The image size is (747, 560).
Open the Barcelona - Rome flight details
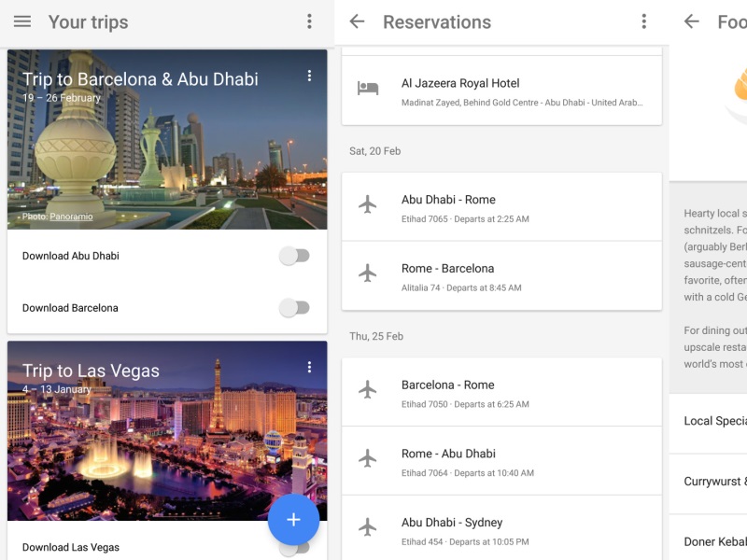(501, 393)
